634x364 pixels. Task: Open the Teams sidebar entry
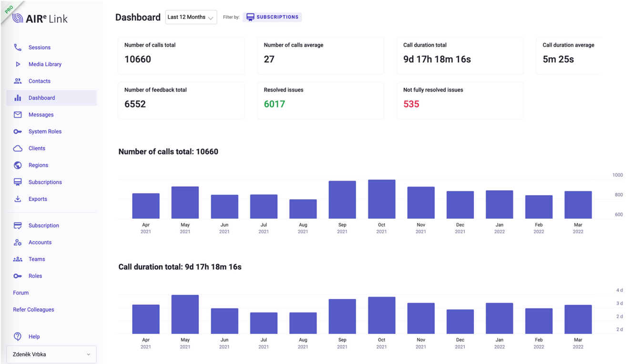tap(37, 259)
